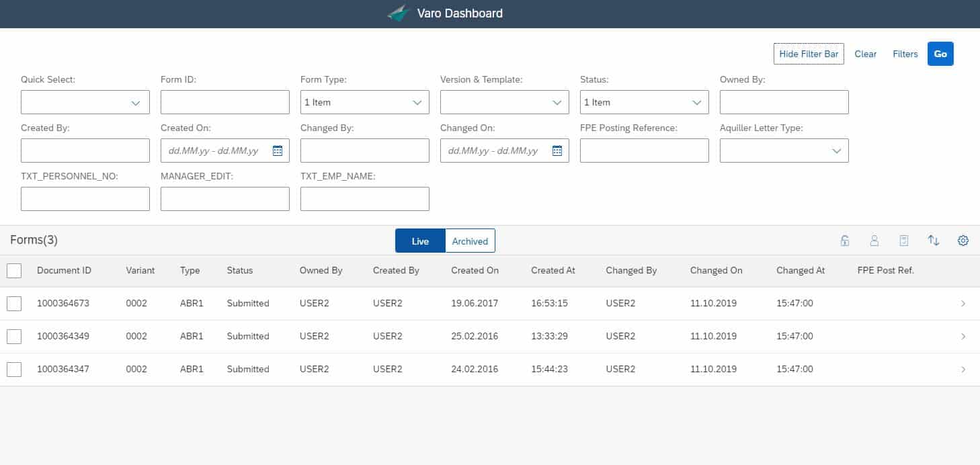Viewport: 980px width, 465px height.
Task: Click the sort icon above the Forms table
Action: [934, 240]
